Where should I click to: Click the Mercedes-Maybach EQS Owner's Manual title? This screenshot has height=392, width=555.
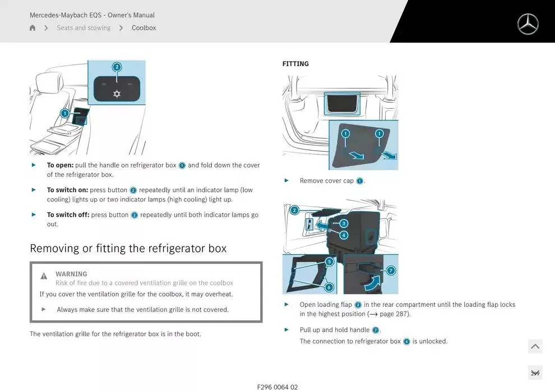92,15
